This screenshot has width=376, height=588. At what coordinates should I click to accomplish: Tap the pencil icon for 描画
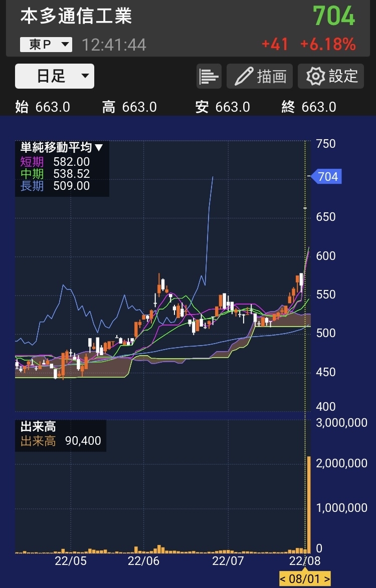tap(245, 77)
